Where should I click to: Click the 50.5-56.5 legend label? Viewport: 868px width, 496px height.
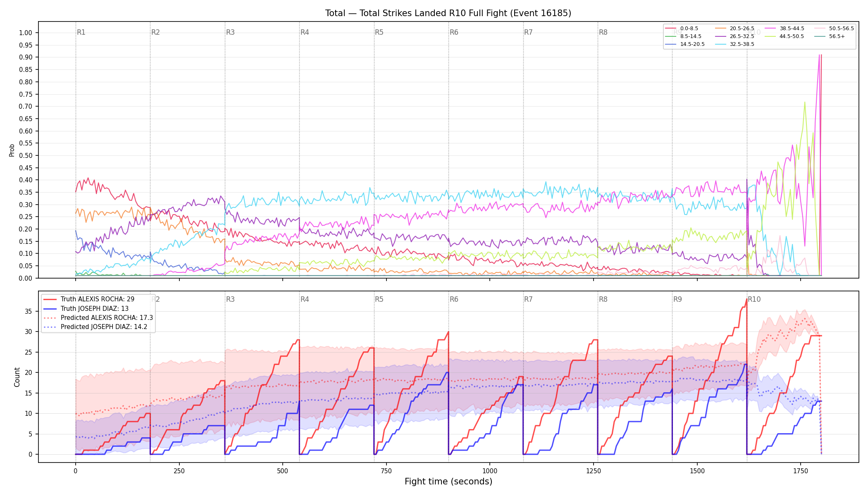(842, 29)
